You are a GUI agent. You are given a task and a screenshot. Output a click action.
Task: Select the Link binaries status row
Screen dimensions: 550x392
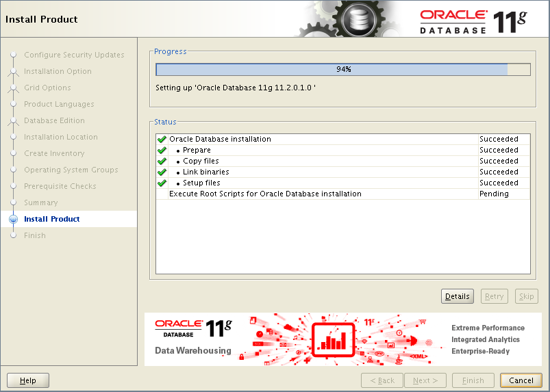tap(343, 172)
